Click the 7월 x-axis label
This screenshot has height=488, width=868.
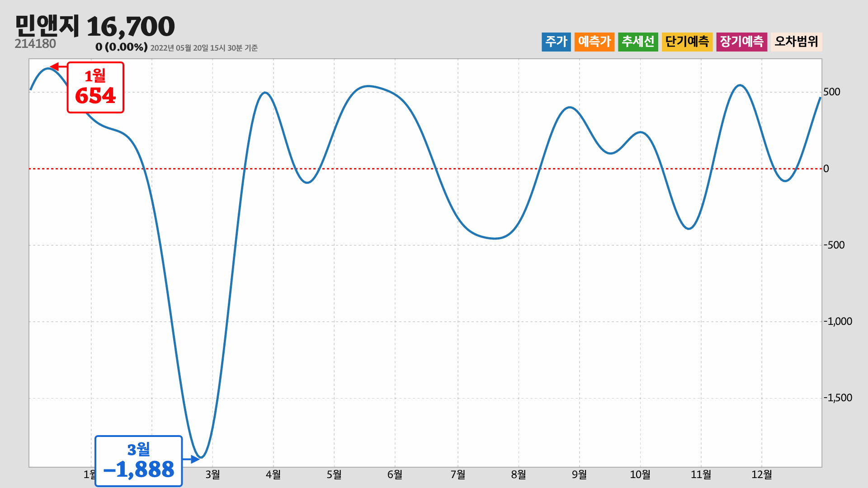458,474
